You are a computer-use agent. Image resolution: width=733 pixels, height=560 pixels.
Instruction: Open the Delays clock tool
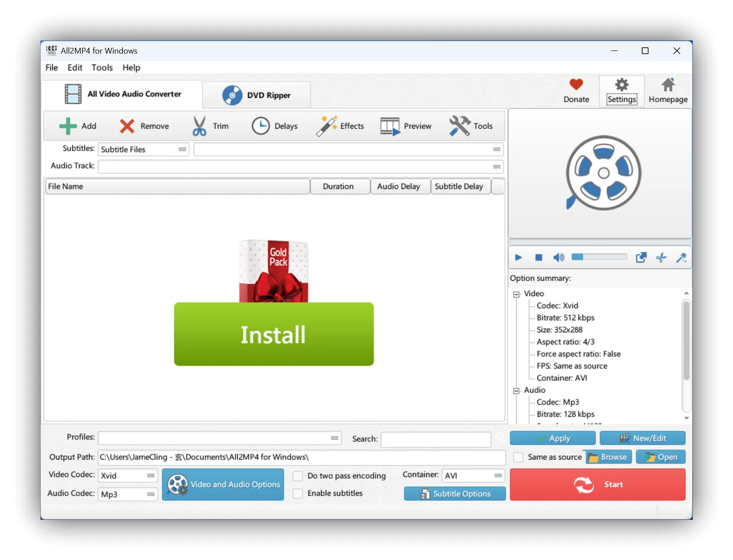coord(261,126)
